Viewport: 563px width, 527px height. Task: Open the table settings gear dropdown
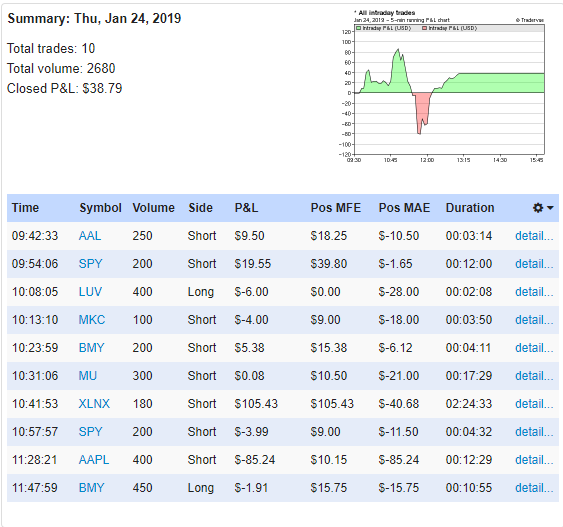pyautogui.click(x=543, y=207)
